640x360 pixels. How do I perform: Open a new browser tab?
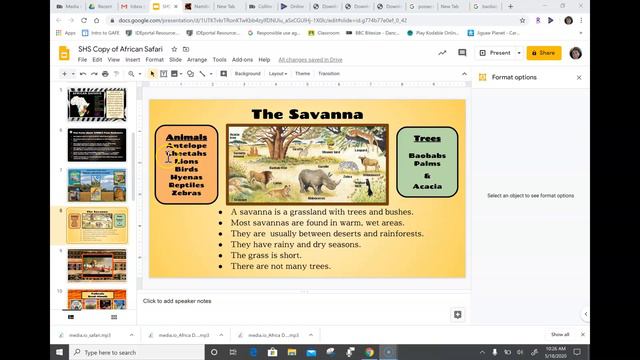510,7
